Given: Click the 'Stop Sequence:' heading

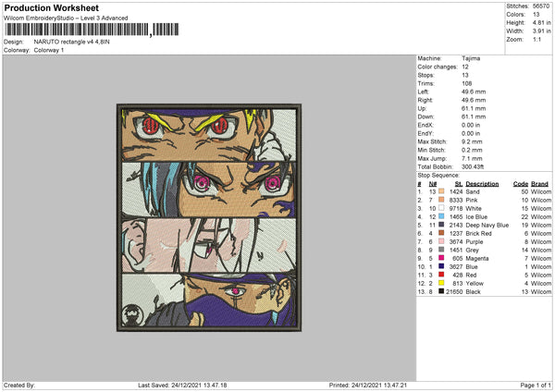Looking at the screenshot, I should point(438,176).
